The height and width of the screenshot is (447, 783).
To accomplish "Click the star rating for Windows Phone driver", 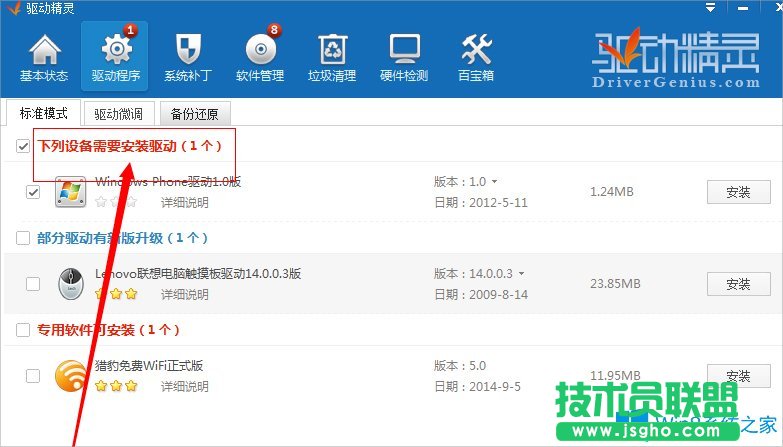I will point(116,202).
